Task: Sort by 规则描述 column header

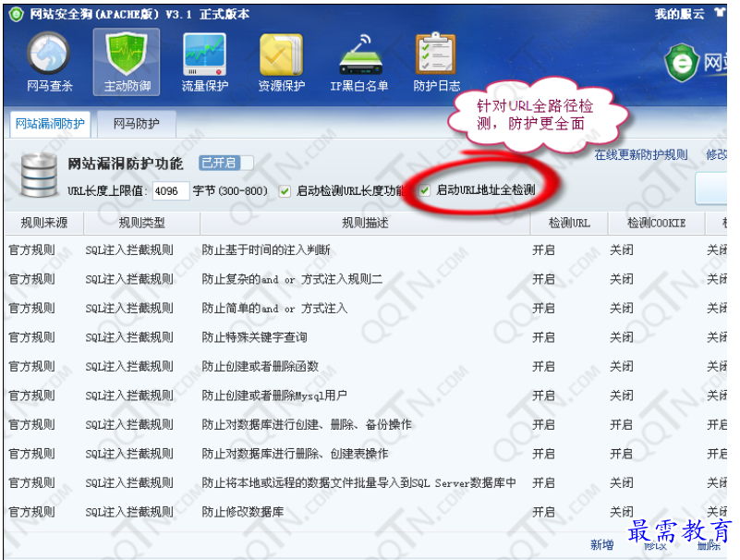Action: tap(365, 223)
